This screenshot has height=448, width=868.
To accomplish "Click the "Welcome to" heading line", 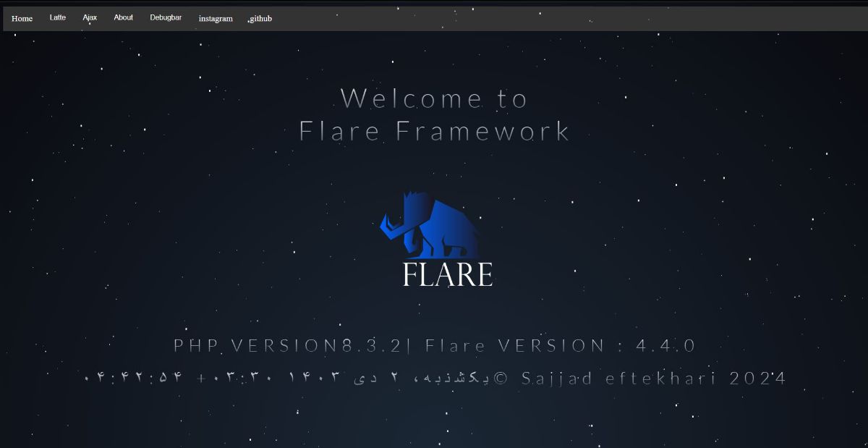I will click(434, 98).
